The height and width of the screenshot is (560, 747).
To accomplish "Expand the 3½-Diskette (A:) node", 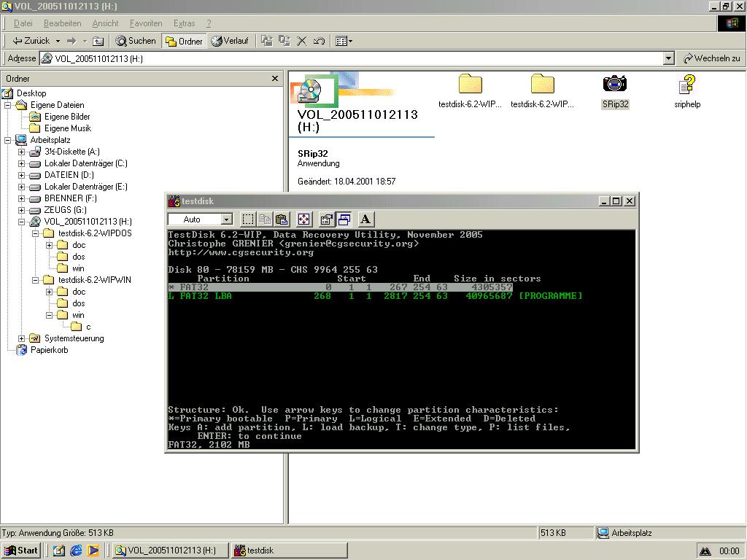I will pyautogui.click(x=21, y=152).
